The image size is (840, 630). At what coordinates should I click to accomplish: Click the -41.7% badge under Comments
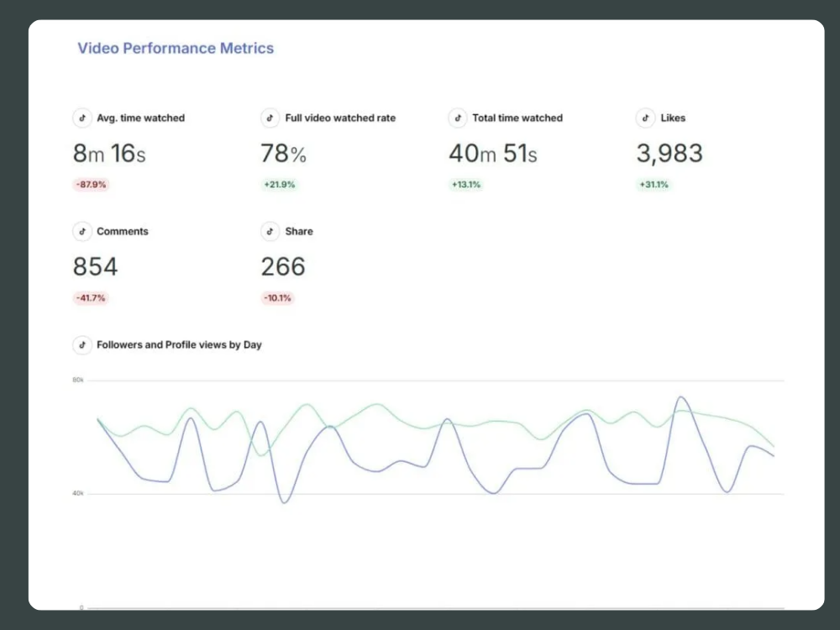(x=91, y=298)
